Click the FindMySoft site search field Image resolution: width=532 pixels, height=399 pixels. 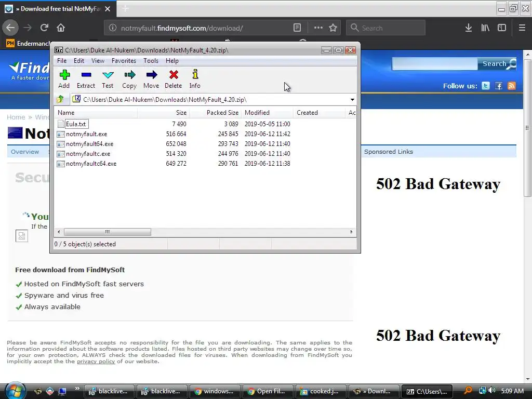[435, 64]
